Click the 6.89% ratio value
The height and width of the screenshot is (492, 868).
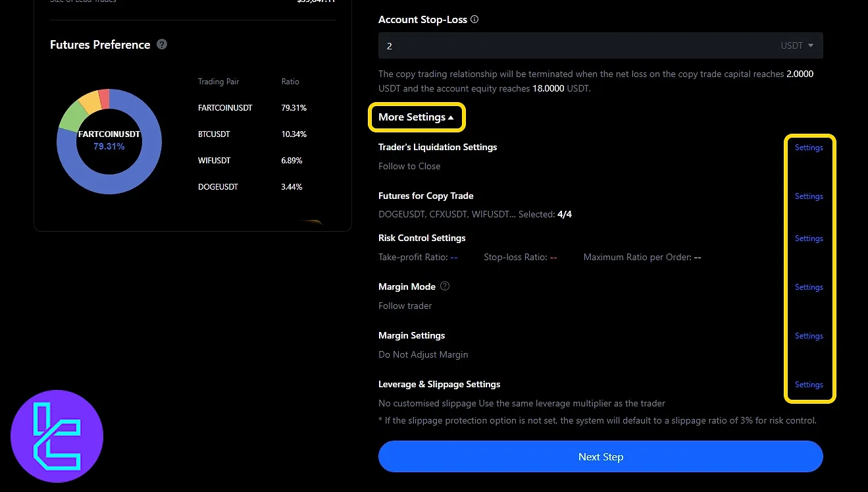pyautogui.click(x=292, y=161)
